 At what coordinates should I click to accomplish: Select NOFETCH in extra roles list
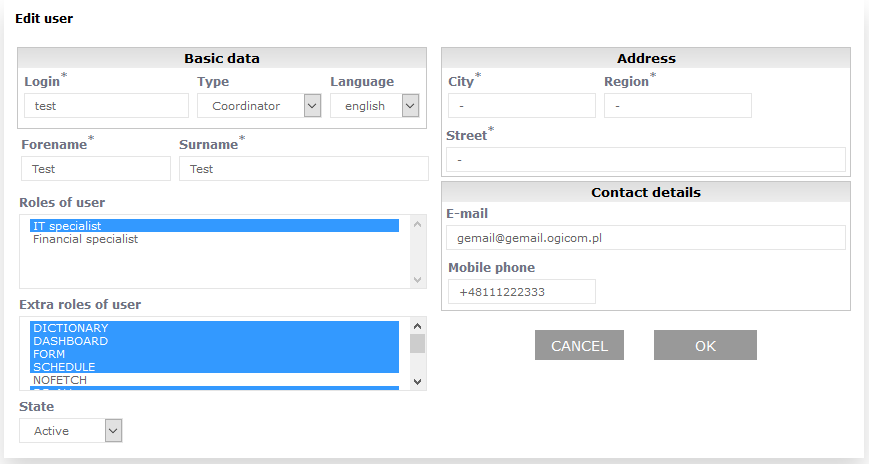(x=214, y=380)
